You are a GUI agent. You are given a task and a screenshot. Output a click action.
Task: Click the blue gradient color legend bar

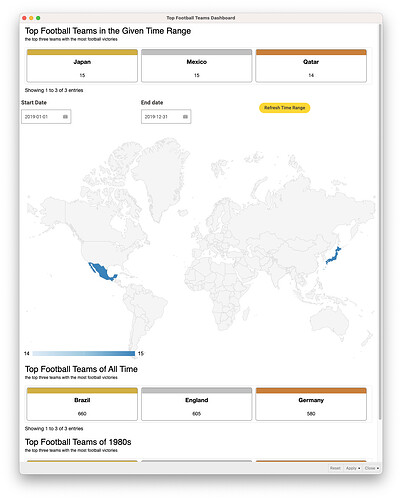(x=84, y=353)
